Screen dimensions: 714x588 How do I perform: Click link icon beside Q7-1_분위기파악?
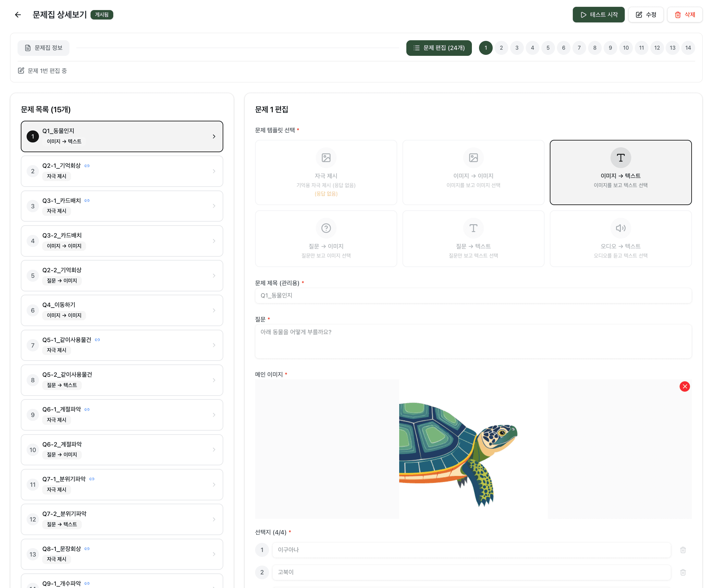[92, 479]
